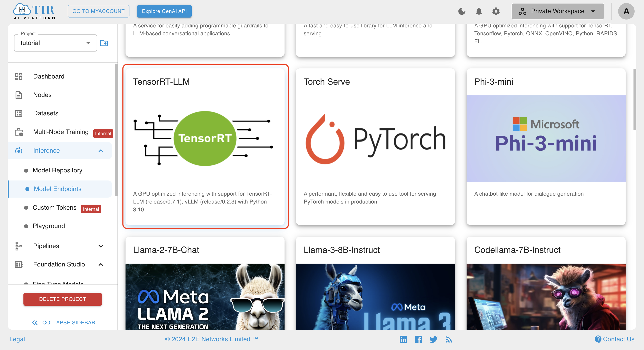
Task: Click the sidebar vertical scrollbar
Action: (116, 130)
